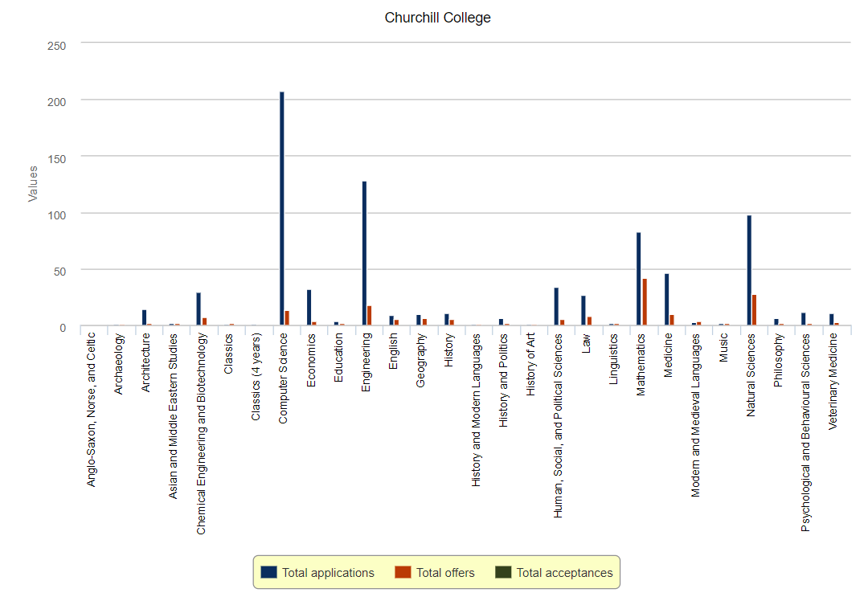Click the "Education" axis label
Viewport: 868px width, 597px height.
[338, 358]
